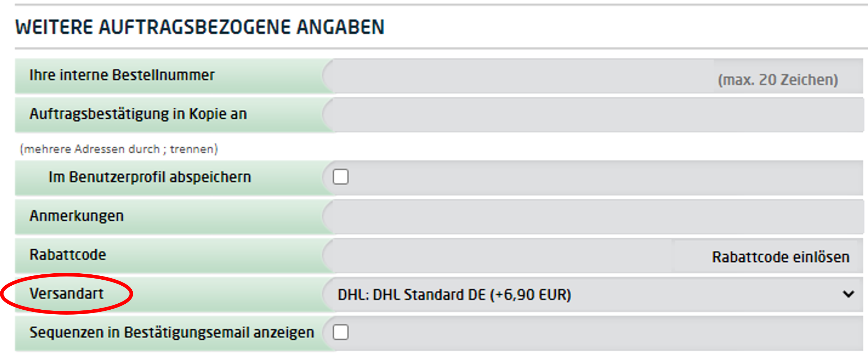Click the Weitere Auftragsbezogene Angaben heading
The width and height of the screenshot is (868, 357).
pos(200,27)
